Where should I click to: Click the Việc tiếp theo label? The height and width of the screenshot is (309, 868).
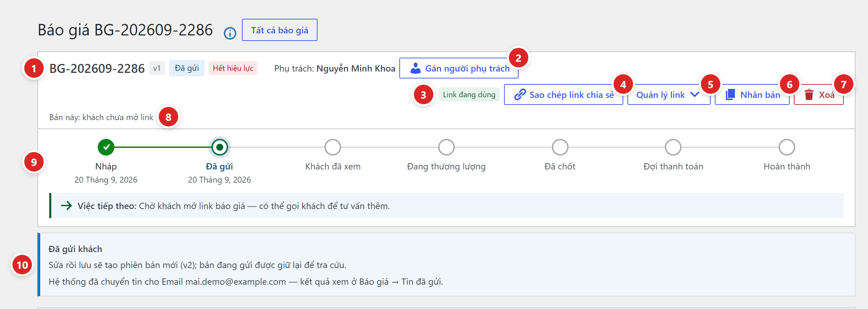(107, 206)
